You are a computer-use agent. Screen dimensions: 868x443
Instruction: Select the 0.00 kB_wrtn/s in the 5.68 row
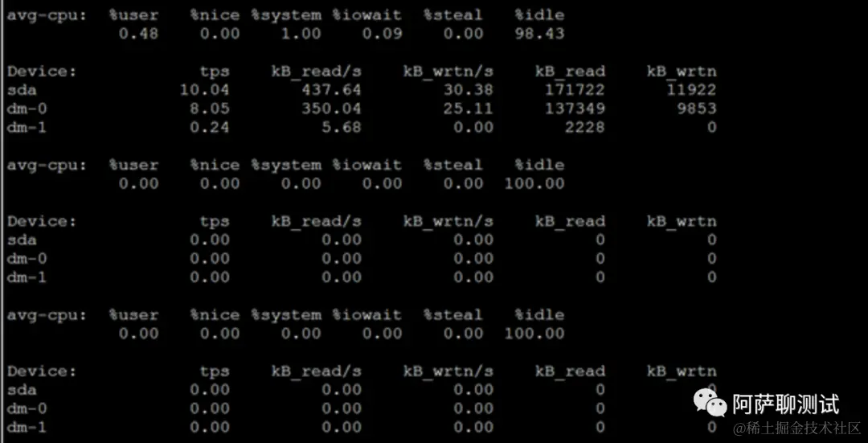click(x=473, y=127)
